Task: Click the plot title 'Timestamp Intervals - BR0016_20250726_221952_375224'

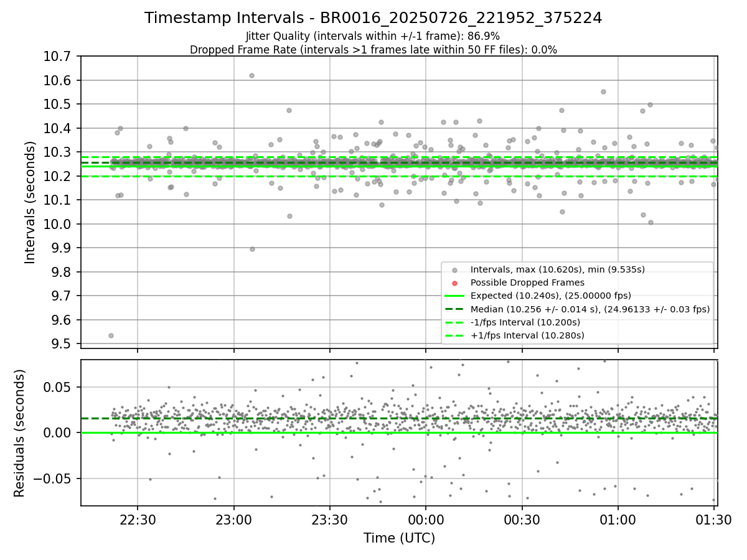Action: (373, 18)
